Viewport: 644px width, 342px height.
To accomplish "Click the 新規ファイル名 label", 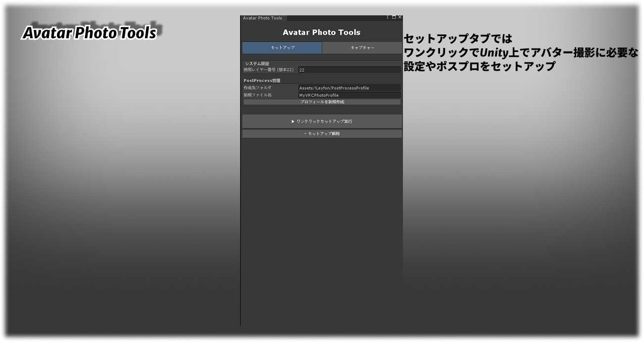I will coord(257,95).
